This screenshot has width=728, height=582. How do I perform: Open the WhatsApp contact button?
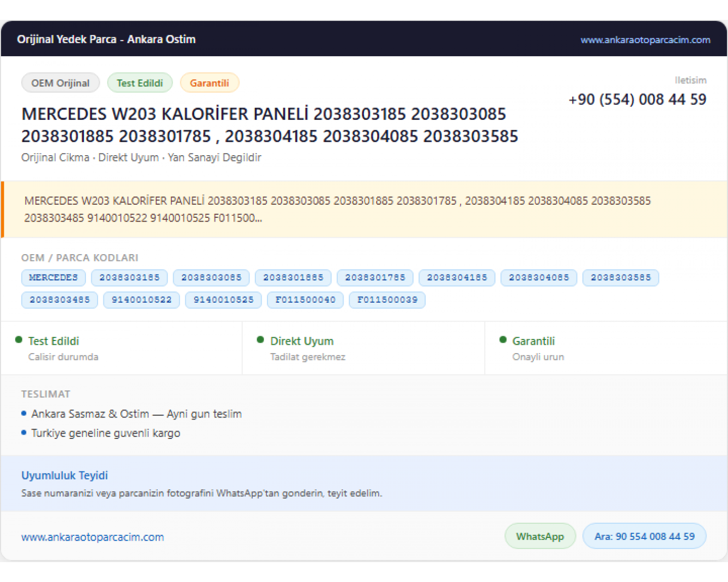tap(540, 536)
